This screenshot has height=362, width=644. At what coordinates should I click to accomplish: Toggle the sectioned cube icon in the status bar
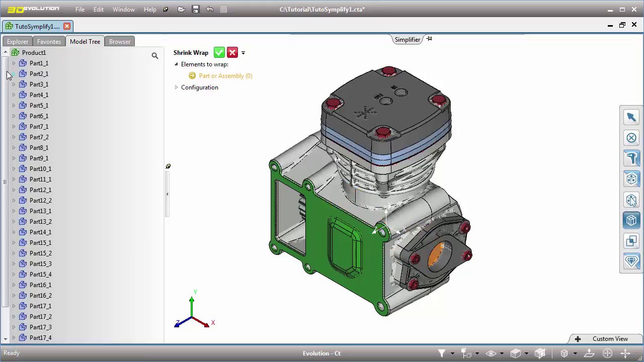point(540,353)
